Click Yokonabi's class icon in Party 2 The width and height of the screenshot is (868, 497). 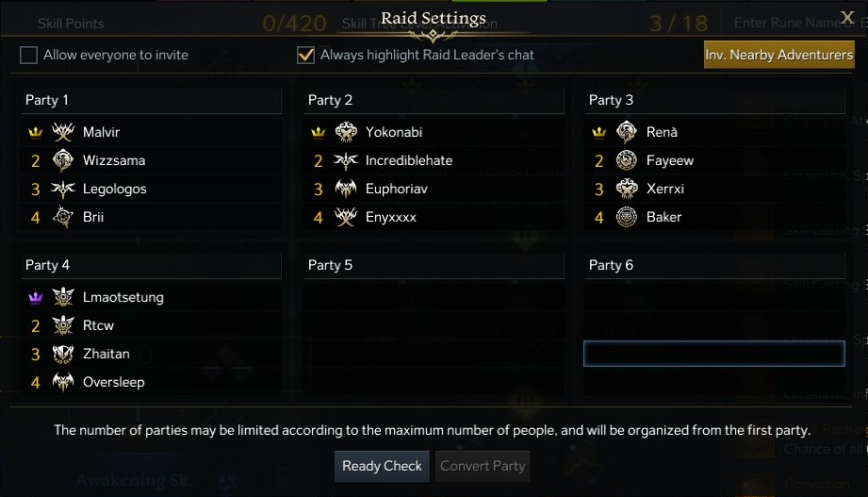pos(346,132)
